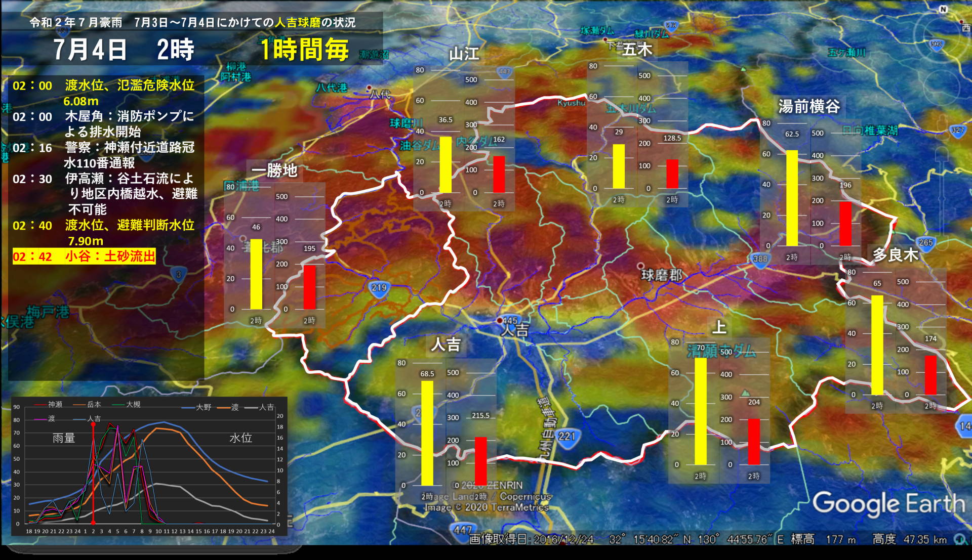
Task: Click the Route 265 road shield
Action: [925, 242]
